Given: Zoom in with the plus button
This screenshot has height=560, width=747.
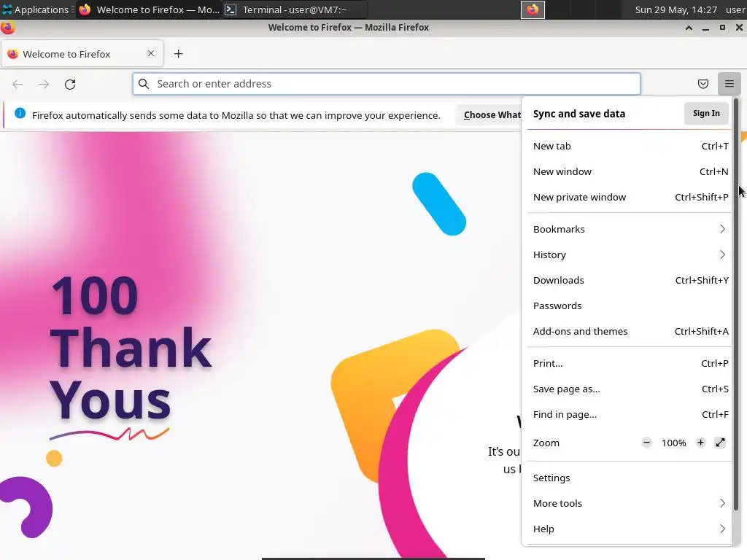Looking at the screenshot, I should [700, 443].
